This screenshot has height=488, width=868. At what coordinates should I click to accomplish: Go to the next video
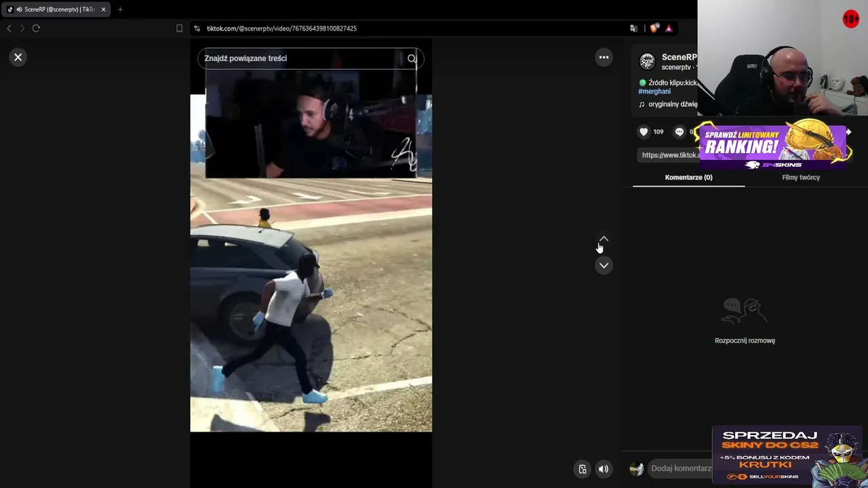tap(604, 266)
